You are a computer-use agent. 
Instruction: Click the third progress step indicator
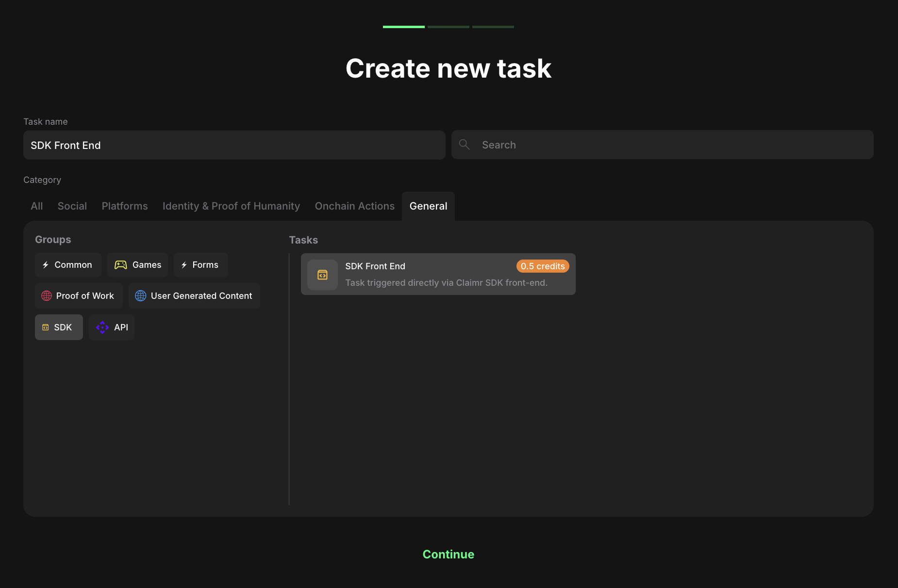[x=493, y=27]
